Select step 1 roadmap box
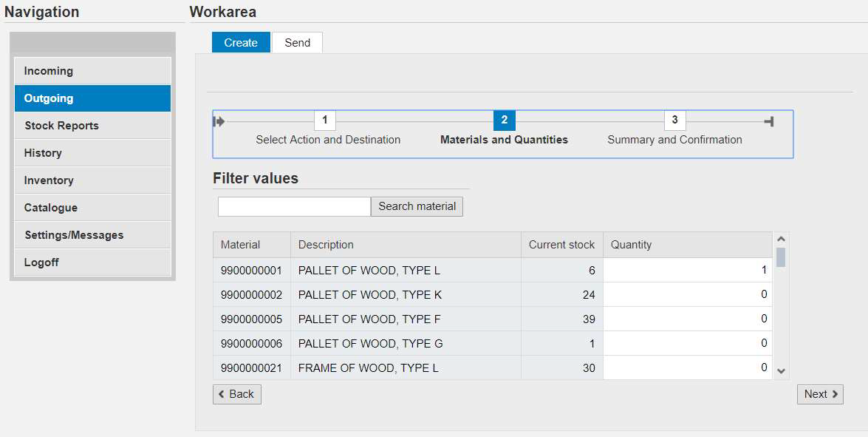 point(325,121)
